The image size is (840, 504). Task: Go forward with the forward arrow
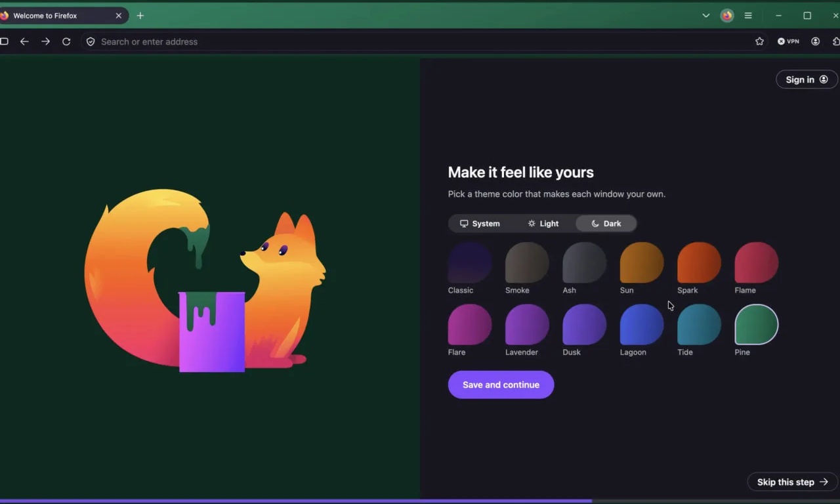tap(45, 41)
